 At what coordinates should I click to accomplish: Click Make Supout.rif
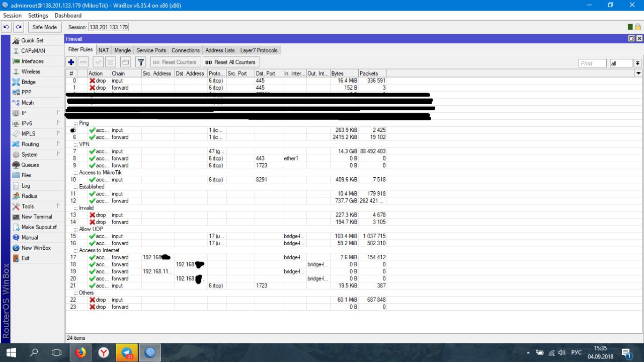(39, 227)
